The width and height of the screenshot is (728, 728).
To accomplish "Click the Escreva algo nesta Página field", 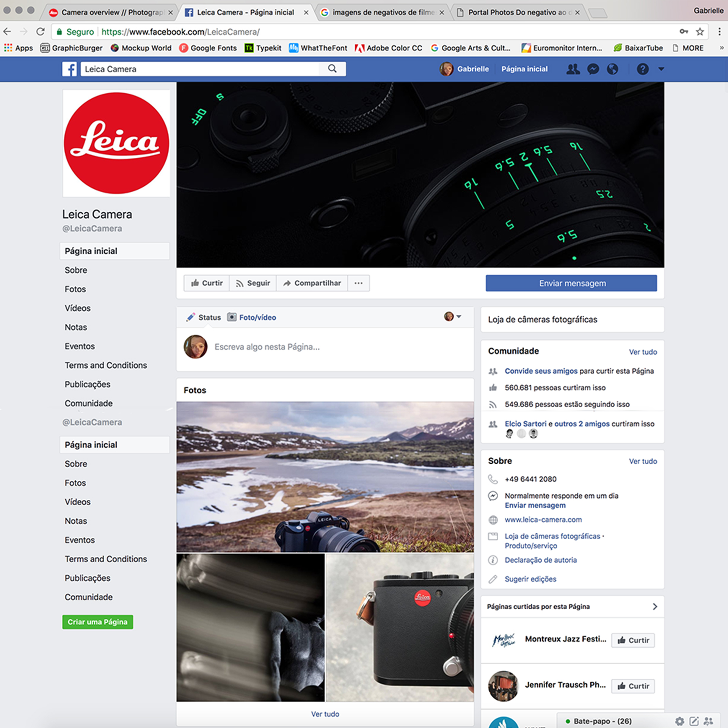I will point(267,347).
